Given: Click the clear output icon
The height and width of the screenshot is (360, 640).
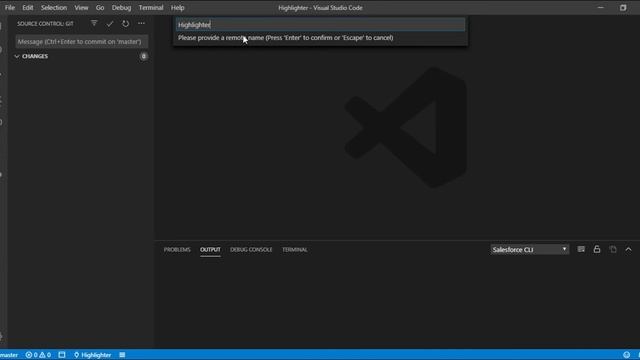Looking at the screenshot, I should point(581,249).
